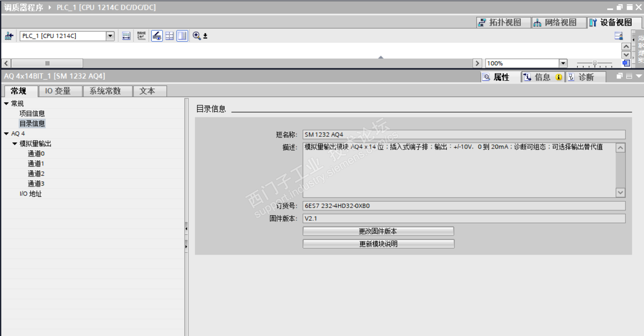Viewport: 644px width, 336px height.
Task: Select 通道0 in the tree
Action: [36, 154]
